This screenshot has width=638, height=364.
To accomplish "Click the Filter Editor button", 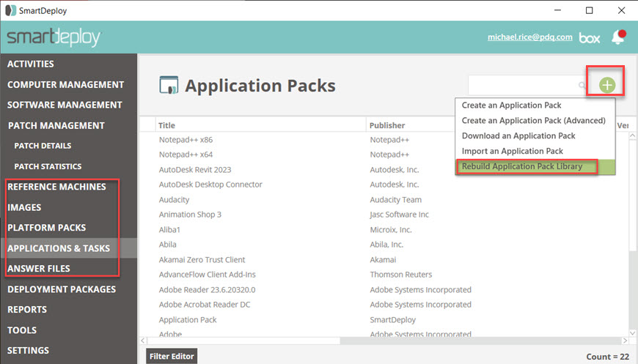I will (172, 356).
